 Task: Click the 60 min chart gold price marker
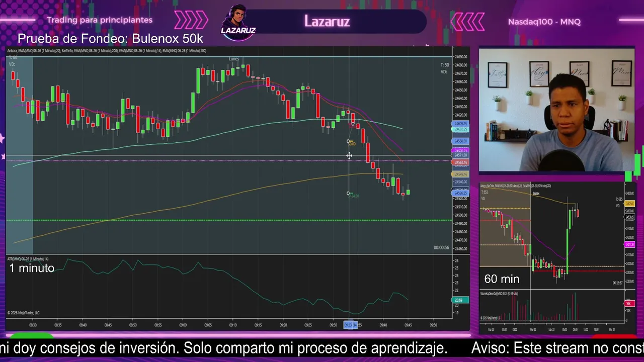[629, 204]
